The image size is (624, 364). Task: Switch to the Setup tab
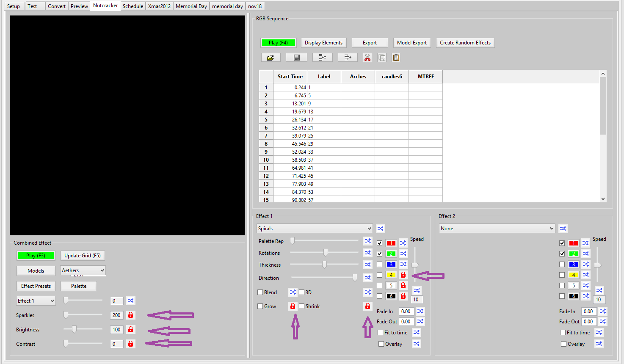tap(14, 6)
